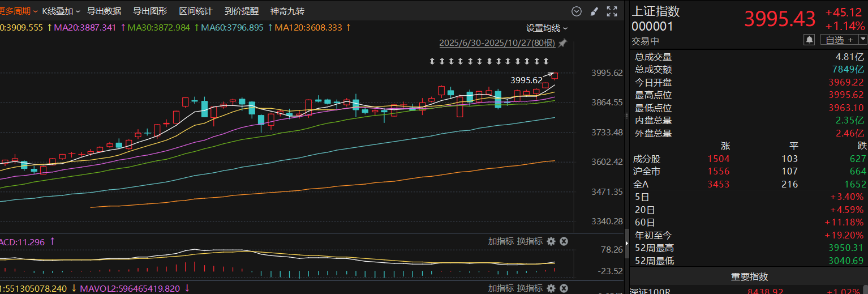Select the 全A row label

pos(641,185)
